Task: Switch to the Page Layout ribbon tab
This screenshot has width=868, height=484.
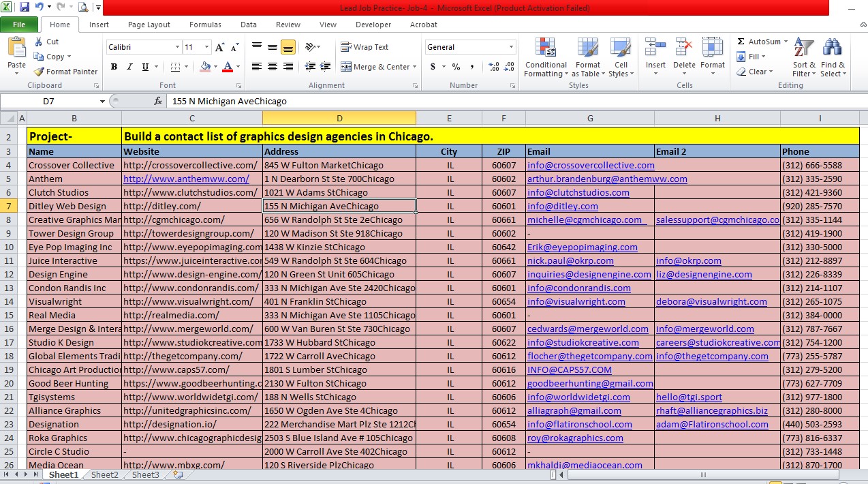Action: tap(149, 25)
